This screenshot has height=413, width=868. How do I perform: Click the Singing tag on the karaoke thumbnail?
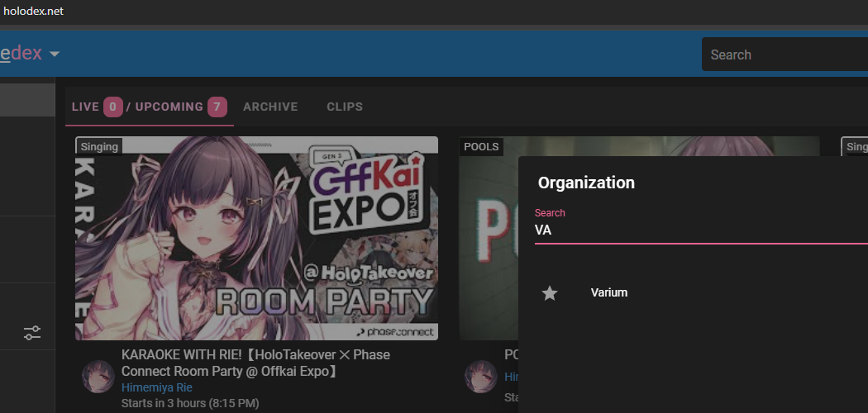[99, 146]
